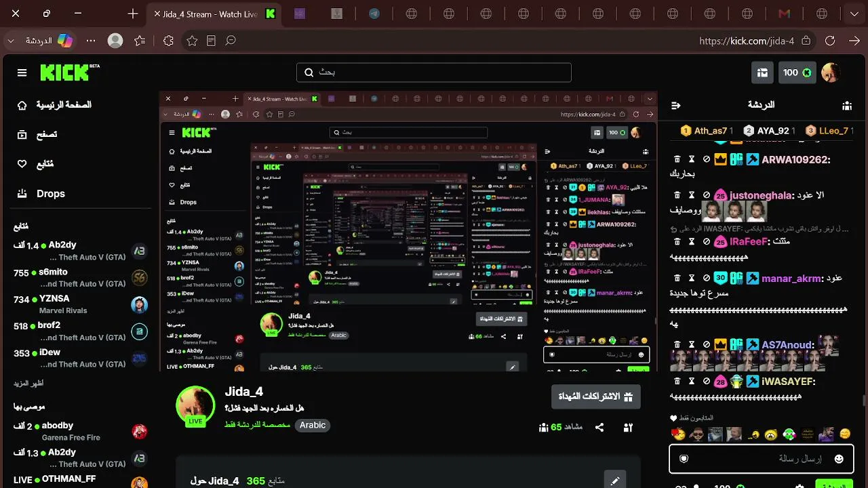Viewport: 868px width, 488px height.
Task: Insert the green frog emote from the quick bar
Action: tap(789, 434)
